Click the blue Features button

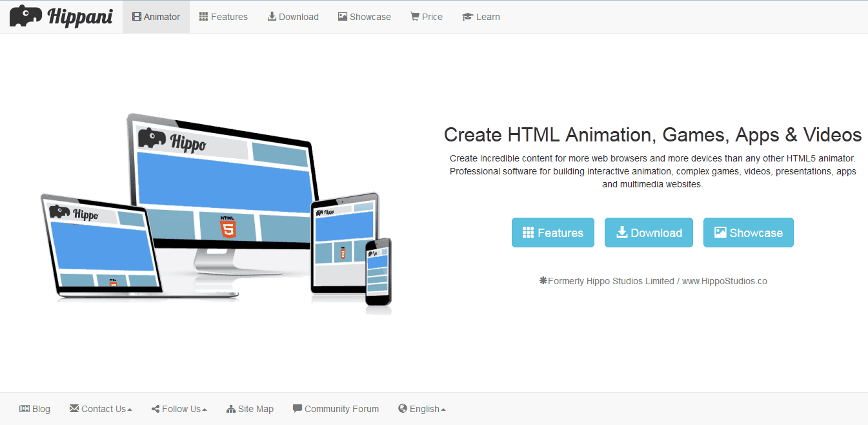pos(553,233)
